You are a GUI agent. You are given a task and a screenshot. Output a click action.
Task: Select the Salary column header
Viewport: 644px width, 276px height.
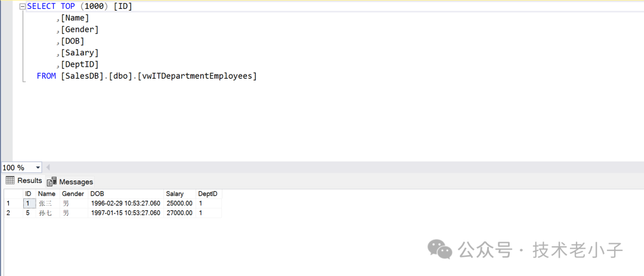[x=179, y=194]
